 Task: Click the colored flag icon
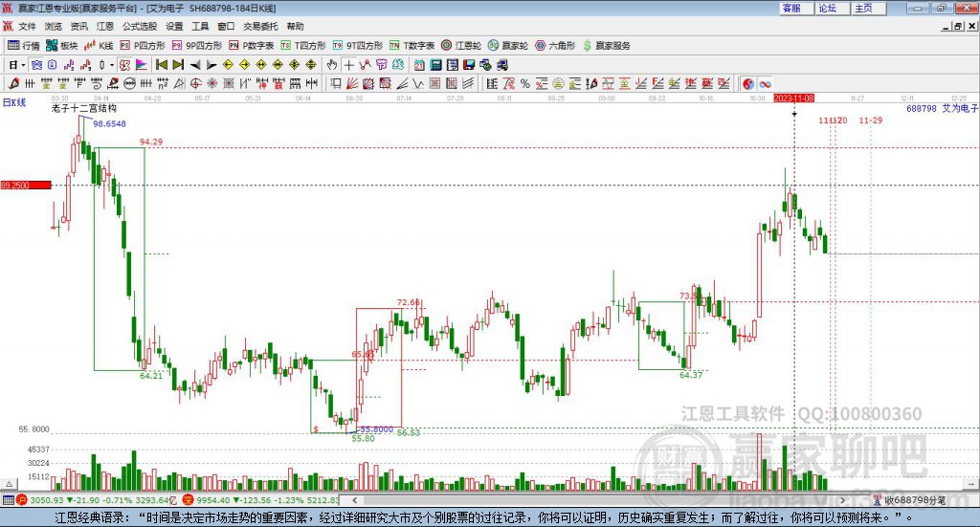[142, 65]
